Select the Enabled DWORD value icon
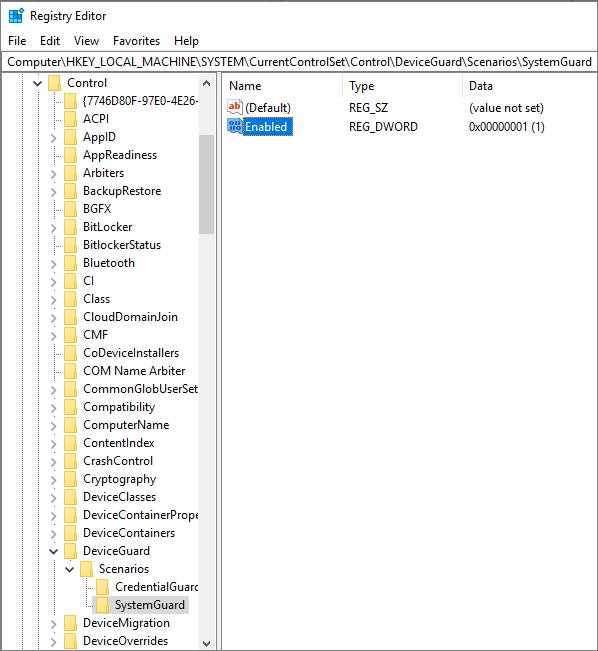598x651 pixels. point(235,126)
